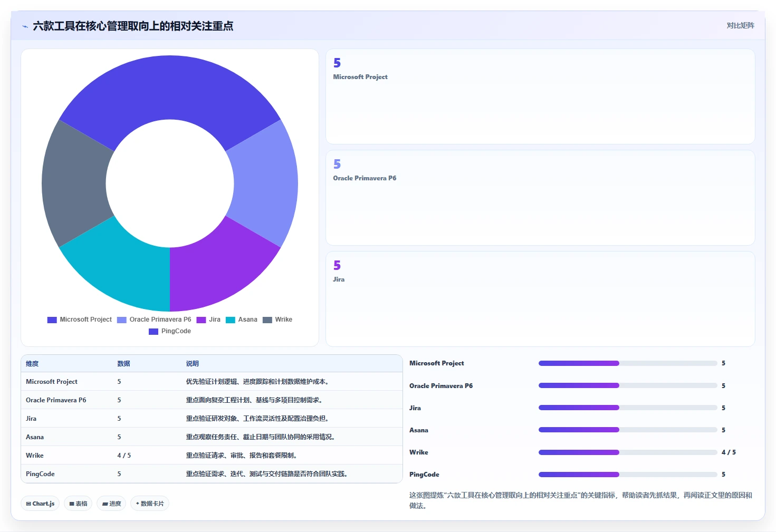The image size is (776, 532).
Task: Open the Microsoft Project data card
Action: click(x=540, y=96)
